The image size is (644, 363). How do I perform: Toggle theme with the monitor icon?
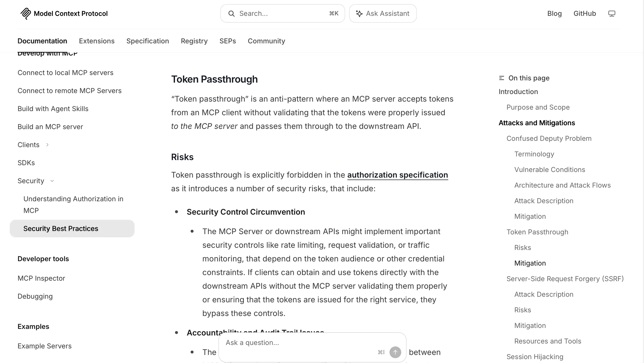coord(612,13)
